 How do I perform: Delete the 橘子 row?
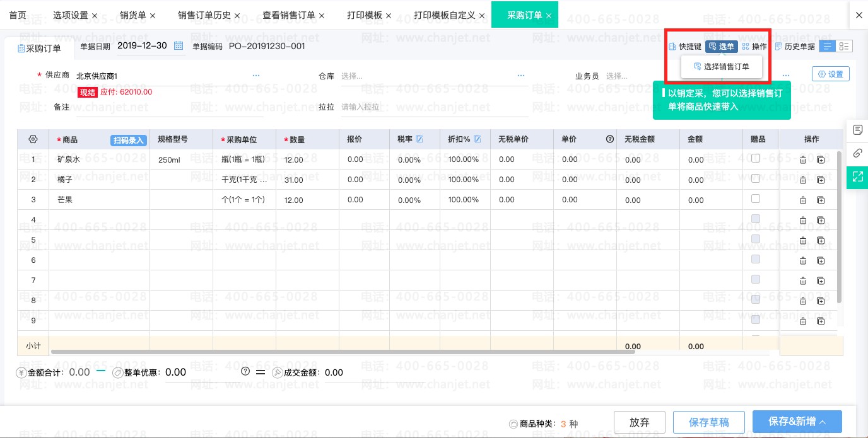pyautogui.click(x=803, y=180)
